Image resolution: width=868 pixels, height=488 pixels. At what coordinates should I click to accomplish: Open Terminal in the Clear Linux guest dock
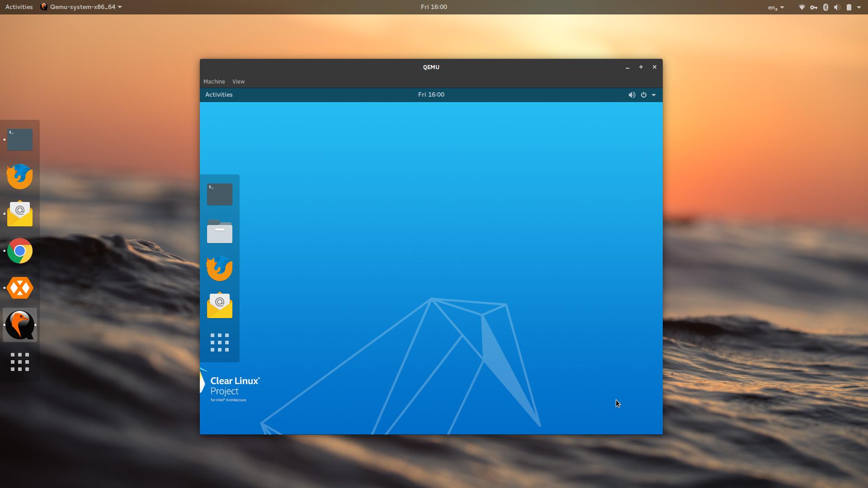220,194
